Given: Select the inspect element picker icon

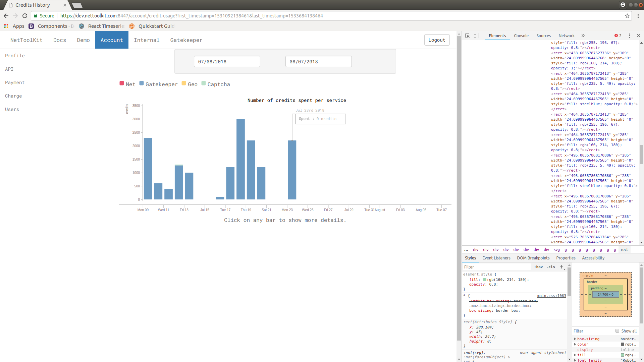Looking at the screenshot, I should pos(467,36).
